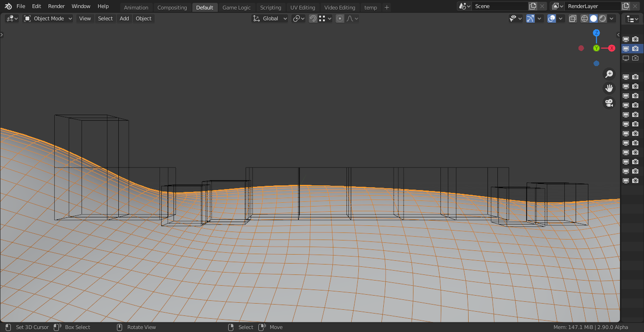This screenshot has width=644, height=332.
Task: Open the object types visibility dropdown
Action: tap(516, 19)
